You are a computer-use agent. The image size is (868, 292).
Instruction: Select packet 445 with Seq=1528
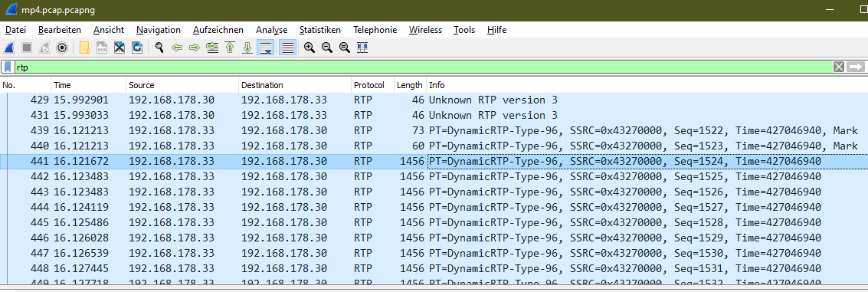pyautogui.click(x=434, y=223)
